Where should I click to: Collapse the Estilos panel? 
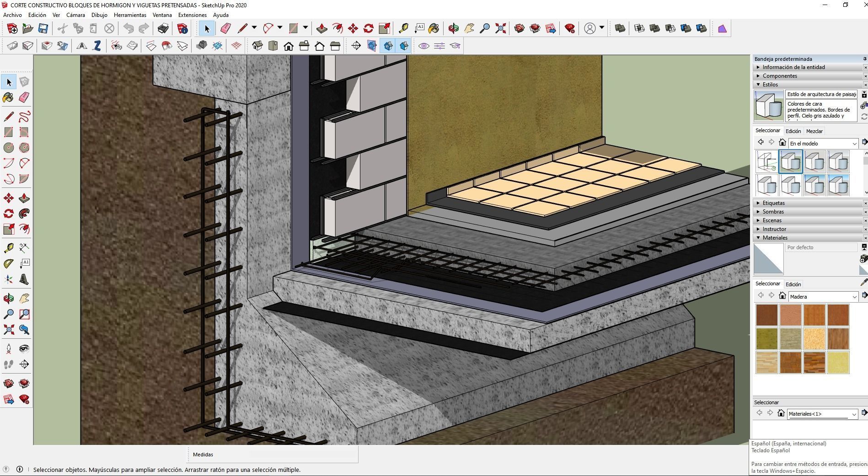click(808, 85)
